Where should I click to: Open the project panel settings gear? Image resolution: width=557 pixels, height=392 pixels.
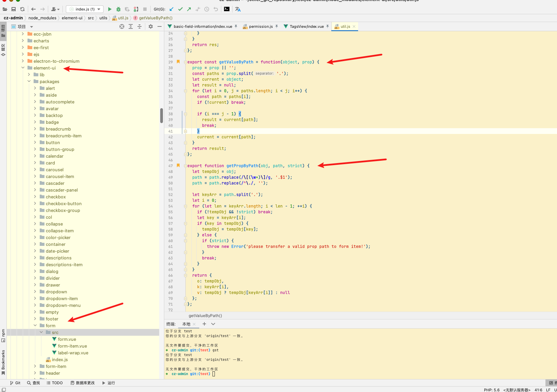(151, 26)
